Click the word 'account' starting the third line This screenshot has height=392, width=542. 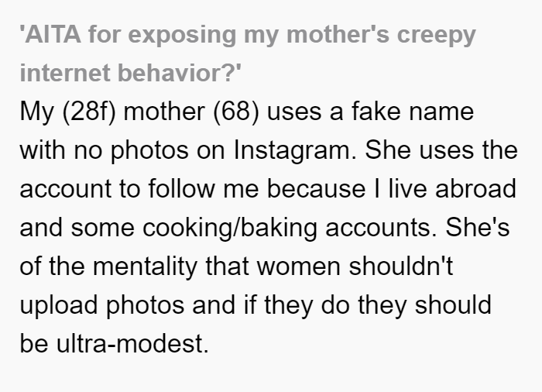(x=66, y=189)
